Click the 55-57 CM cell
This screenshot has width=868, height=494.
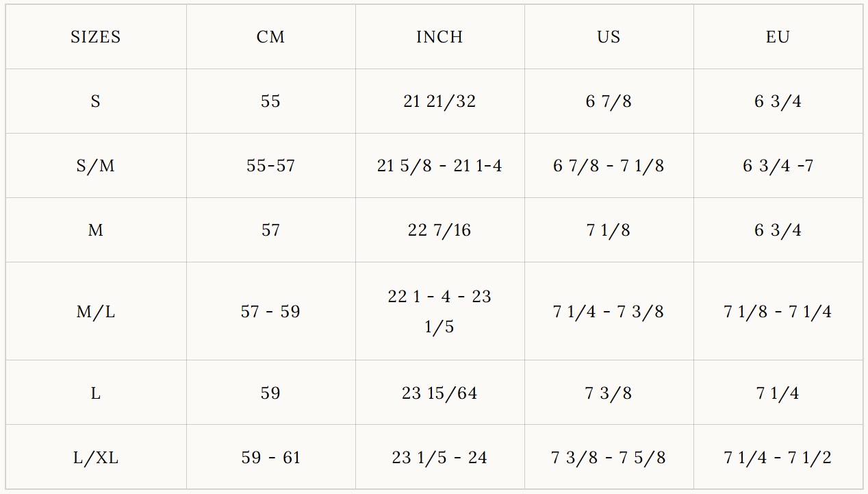(270, 166)
